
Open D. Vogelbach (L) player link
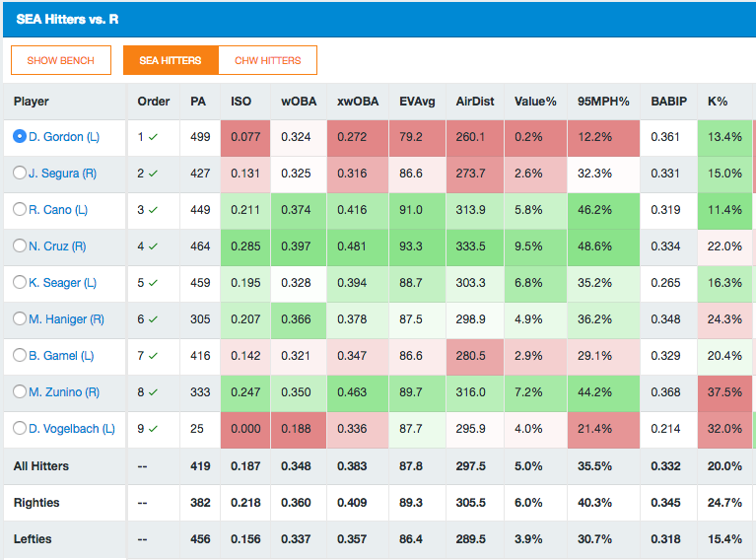pyautogui.click(x=72, y=429)
